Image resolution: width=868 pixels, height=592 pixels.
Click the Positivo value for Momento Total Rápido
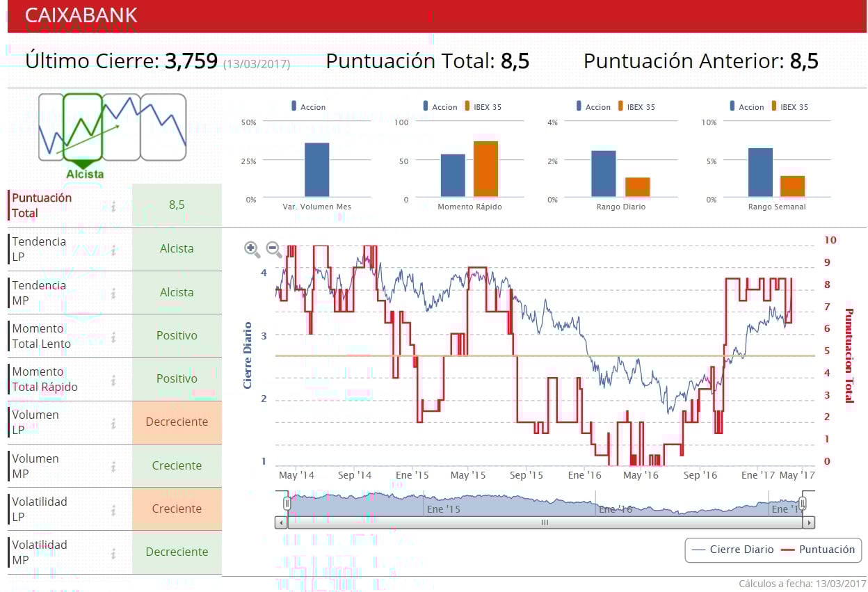point(177,379)
